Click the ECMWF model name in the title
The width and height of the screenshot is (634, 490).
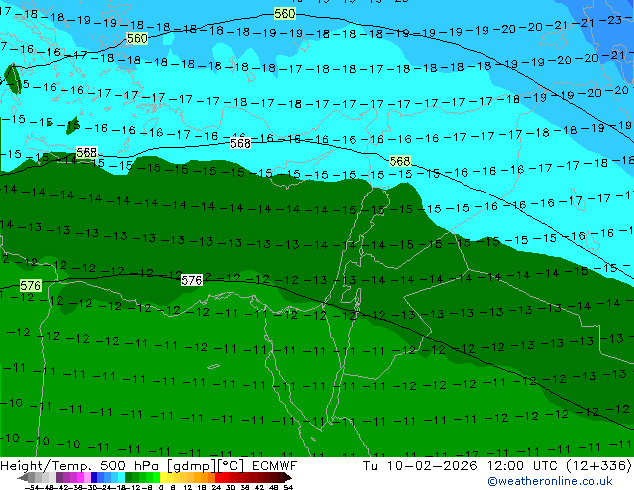pyautogui.click(x=275, y=466)
